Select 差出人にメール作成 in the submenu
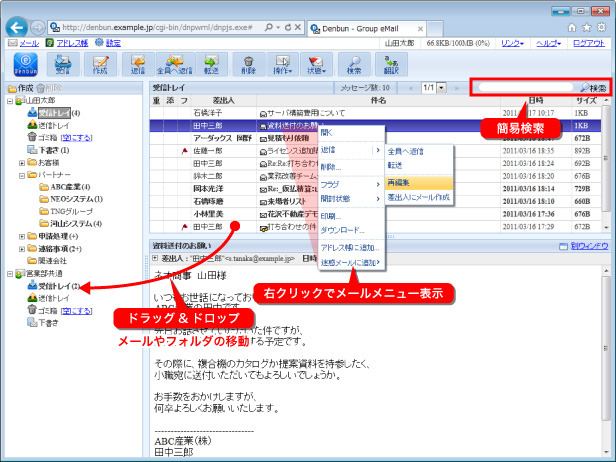Image resolution: width=616 pixels, height=462 pixels. click(x=419, y=197)
